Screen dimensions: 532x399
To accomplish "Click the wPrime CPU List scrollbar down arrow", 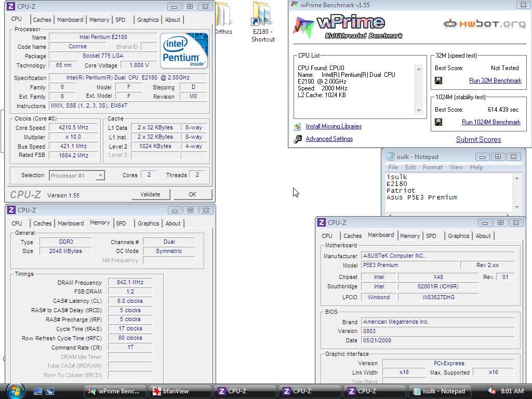I will click(419, 111).
